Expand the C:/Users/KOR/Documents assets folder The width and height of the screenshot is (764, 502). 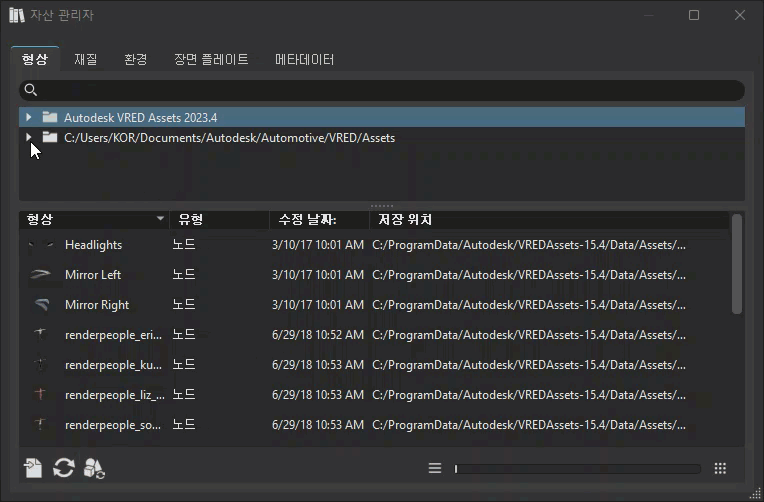click(29, 137)
